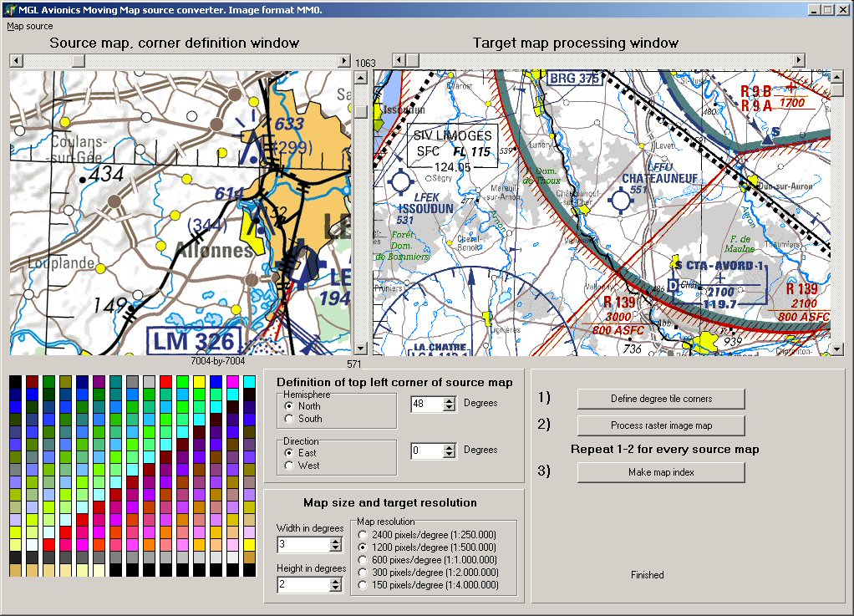The height and width of the screenshot is (616, 854).
Task: Click the direction degrees field showing 0
Action: coord(428,451)
